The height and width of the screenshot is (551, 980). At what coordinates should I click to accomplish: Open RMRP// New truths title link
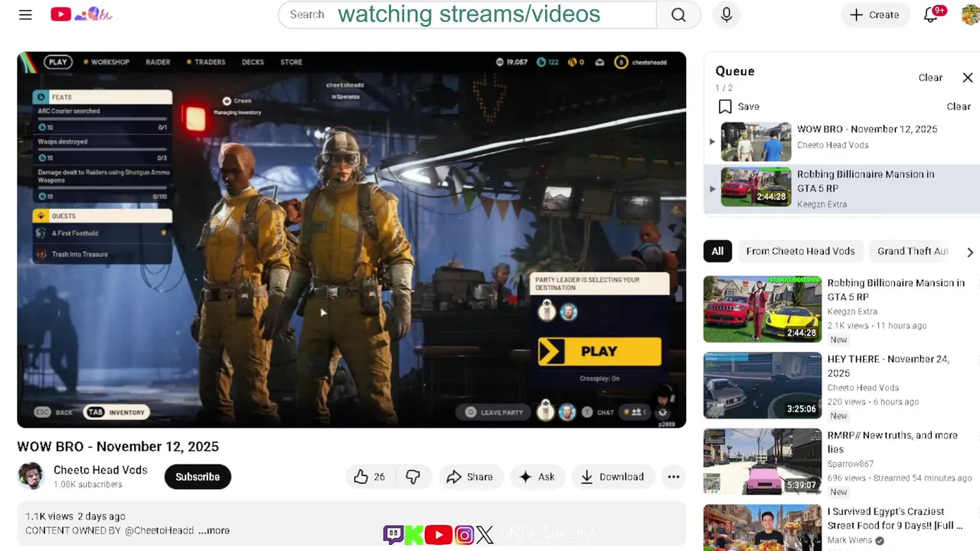893,442
